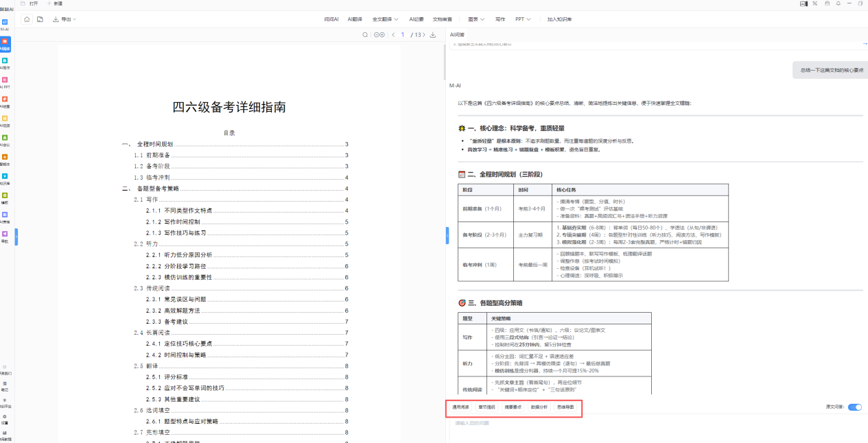Click the 思维导图 quick prompt button
868x443 pixels.
(566, 407)
